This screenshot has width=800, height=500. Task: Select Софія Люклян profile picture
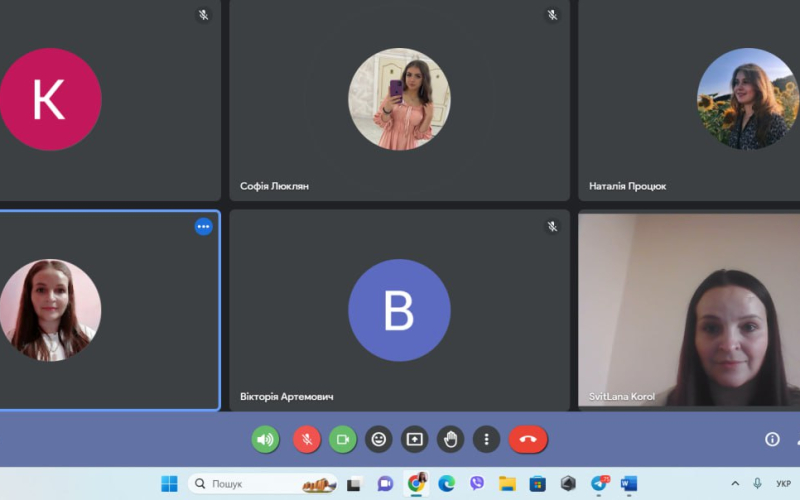[x=399, y=99]
